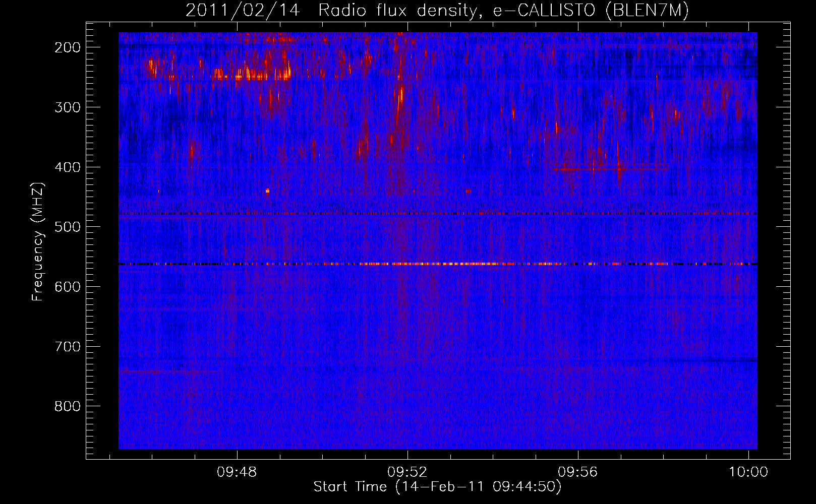Viewport: 816px width, 504px height.
Task: Click the 200 frequency tick label
Action: [68, 47]
